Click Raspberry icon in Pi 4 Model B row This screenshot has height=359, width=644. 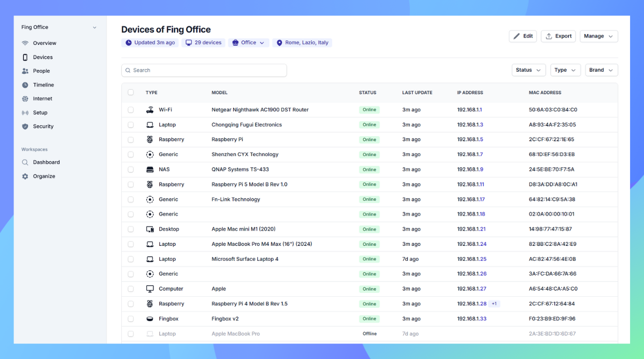pos(150,304)
